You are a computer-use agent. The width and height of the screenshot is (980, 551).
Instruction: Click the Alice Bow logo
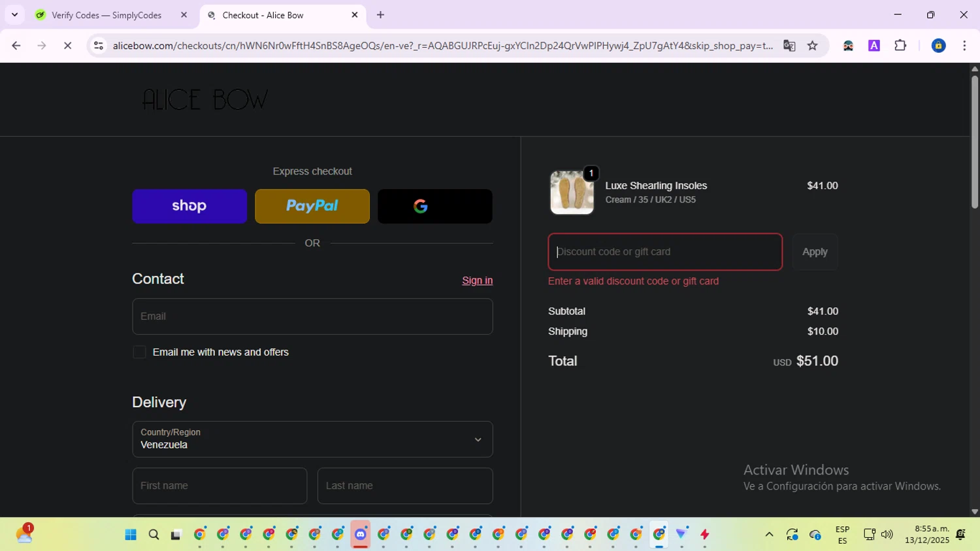(x=205, y=100)
